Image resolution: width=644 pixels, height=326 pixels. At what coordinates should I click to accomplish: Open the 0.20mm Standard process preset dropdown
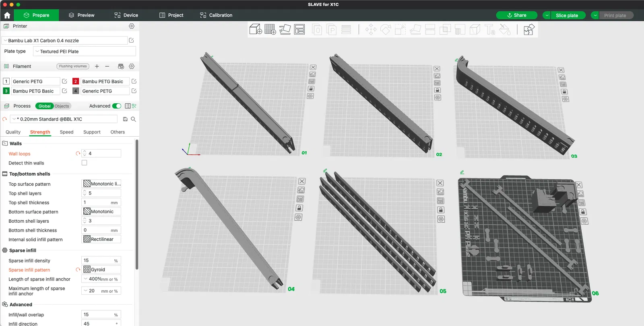[x=64, y=119]
